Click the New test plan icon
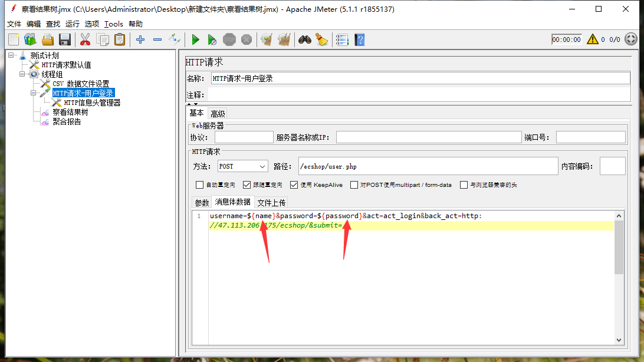This screenshot has width=644, height=362. (14, 40)
